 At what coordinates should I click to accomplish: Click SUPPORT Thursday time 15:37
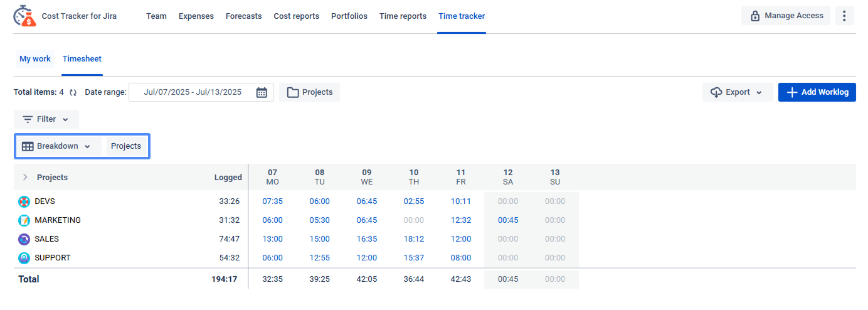click(x=414, y=258)
